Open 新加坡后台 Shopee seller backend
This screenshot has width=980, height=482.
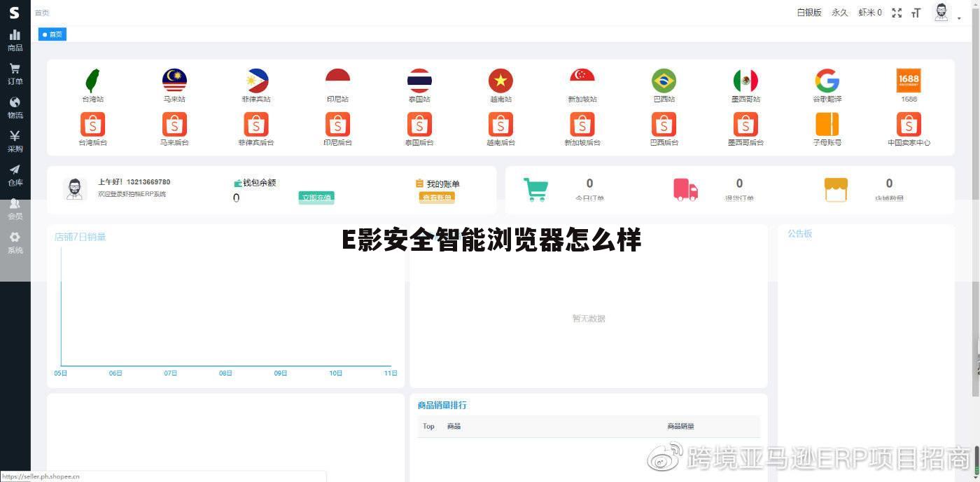tap(582, 125)
